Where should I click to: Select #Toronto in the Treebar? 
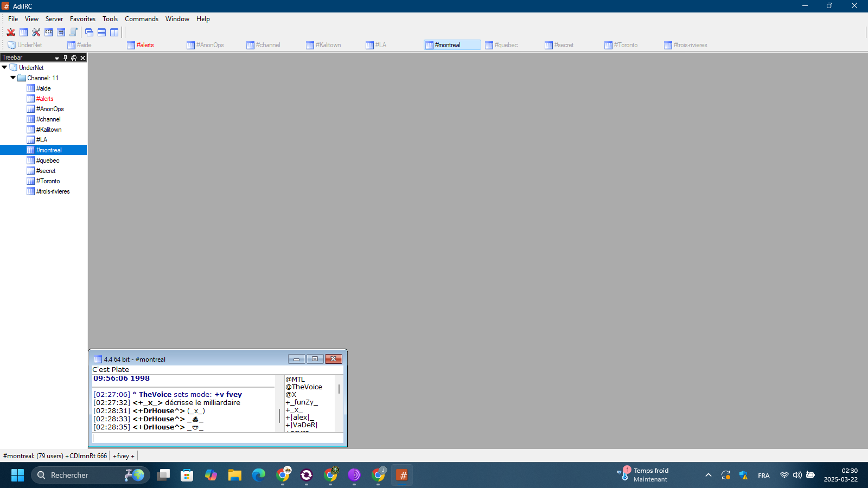click(x=48, y=181)
